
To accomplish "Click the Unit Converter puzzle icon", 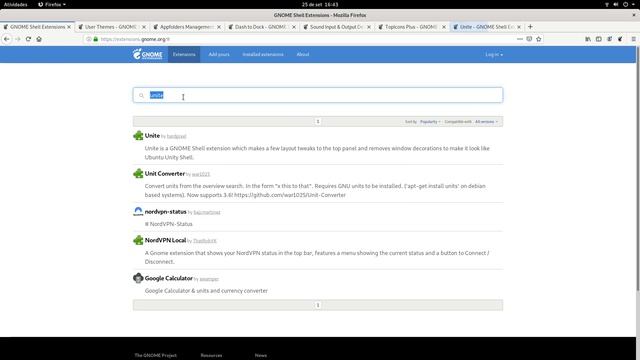I will (138, 173).
